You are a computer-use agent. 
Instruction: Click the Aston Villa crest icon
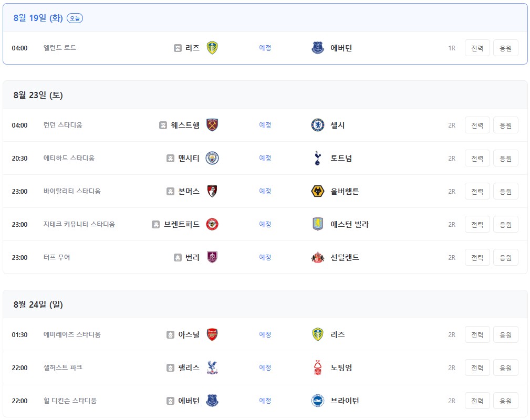317,224
